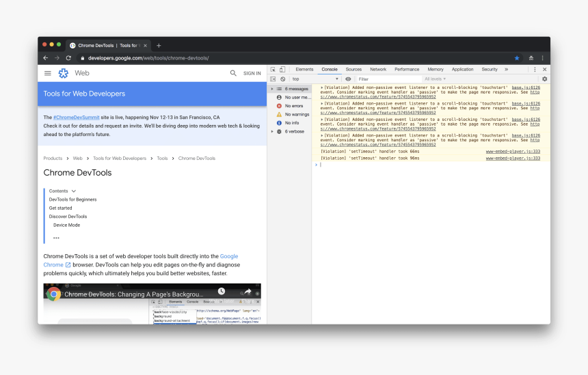
Task: Open DevTools for Beginners link
Action: click(x=72, y=199)
